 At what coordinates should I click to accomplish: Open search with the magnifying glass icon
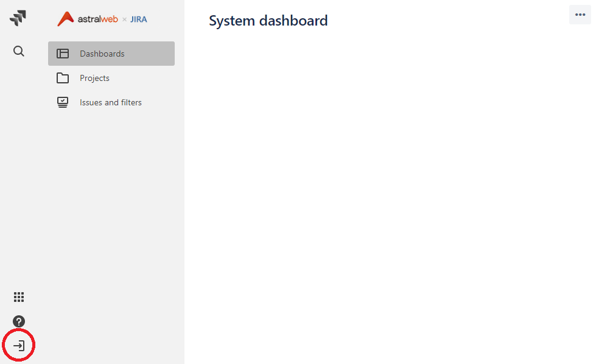[19, 51]
